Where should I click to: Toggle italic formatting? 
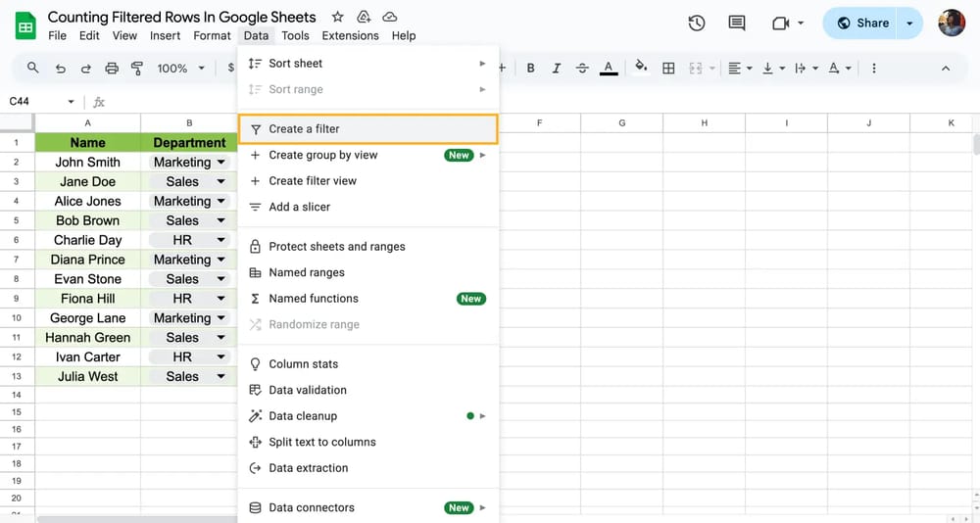(557, 69)
